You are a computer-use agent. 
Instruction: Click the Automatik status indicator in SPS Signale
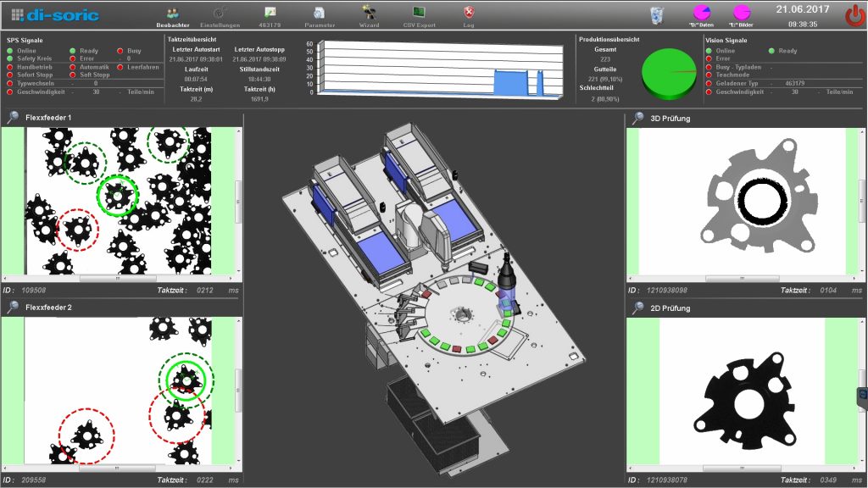point(74,67)
